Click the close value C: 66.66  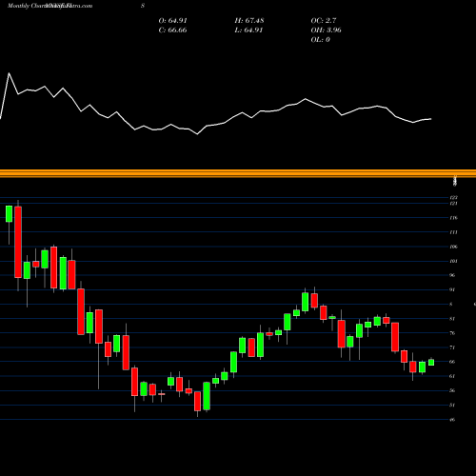click(172, 30)
